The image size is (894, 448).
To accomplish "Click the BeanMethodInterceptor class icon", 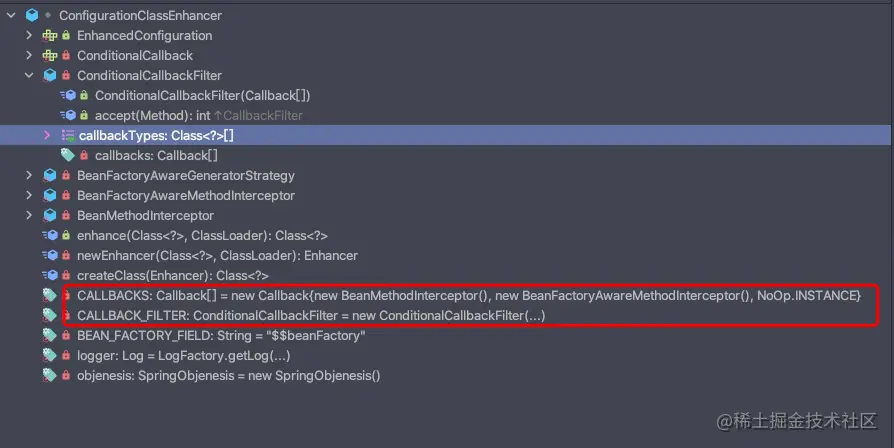I will [50, 215].
